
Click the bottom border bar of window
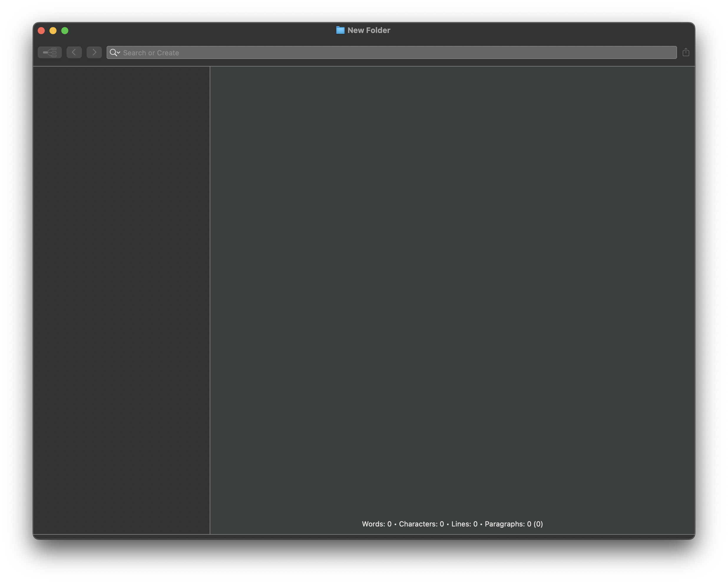pyautogui.click(x=364, y=537)
